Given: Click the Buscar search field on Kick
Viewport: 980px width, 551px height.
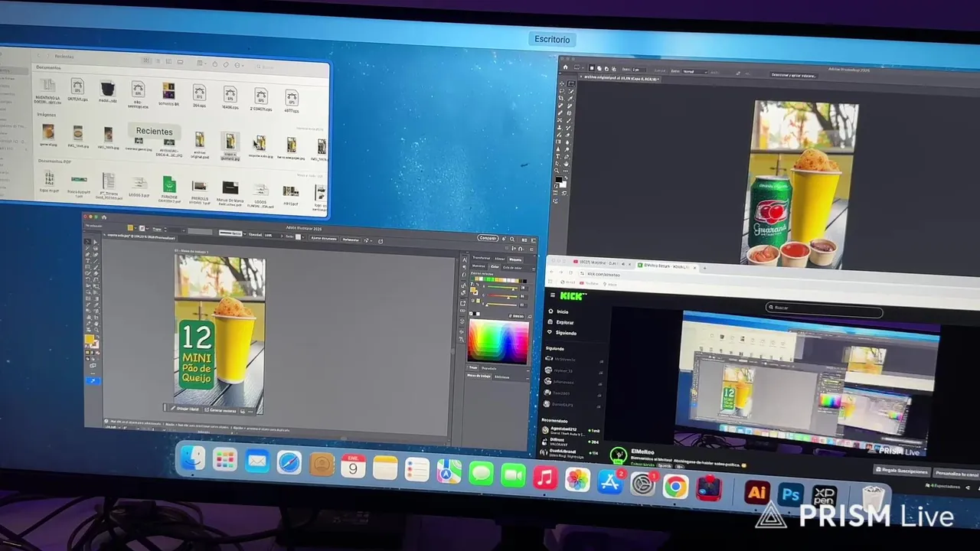Looking at the screenshot, I should 825,308.
